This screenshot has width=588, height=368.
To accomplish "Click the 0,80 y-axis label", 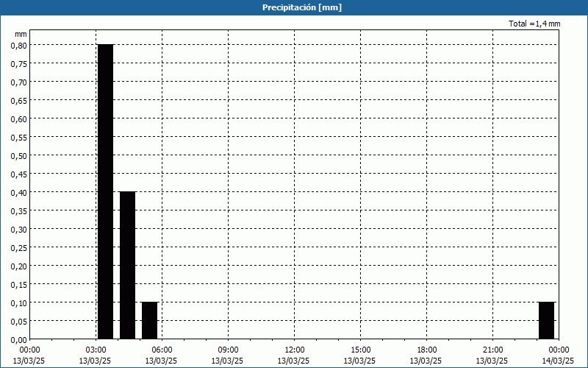I will [x=19, y=46].
